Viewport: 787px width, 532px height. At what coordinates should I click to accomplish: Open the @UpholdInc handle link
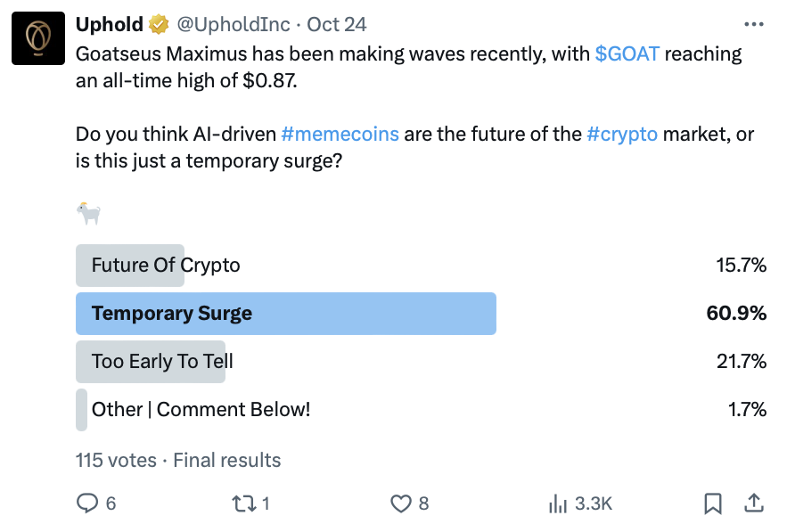234,24
